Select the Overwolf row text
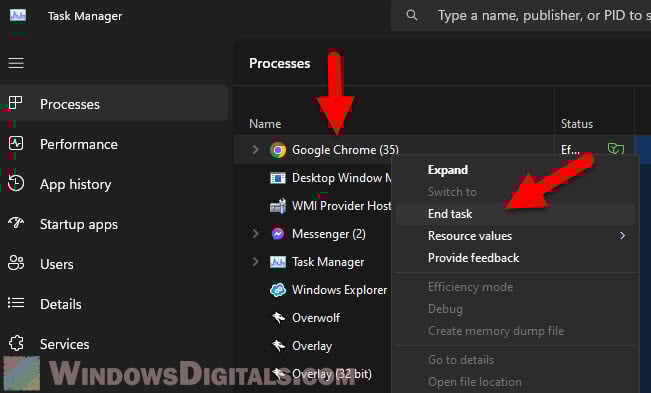 pos(316,318)
